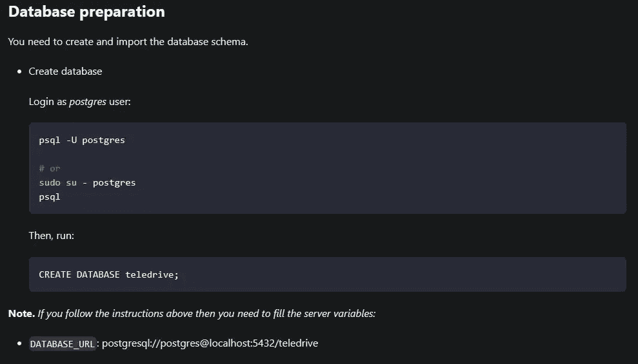Viewport: 638px width, 364px height.
Task: Click the word DATABASE in SQL statement
Action: [98, 274]
